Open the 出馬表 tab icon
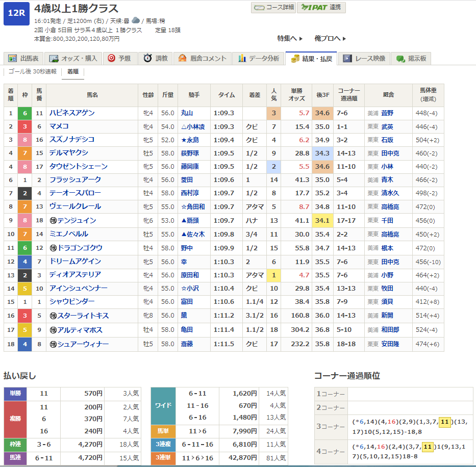Viewport: 476px width, 467px height. [12, 59]
